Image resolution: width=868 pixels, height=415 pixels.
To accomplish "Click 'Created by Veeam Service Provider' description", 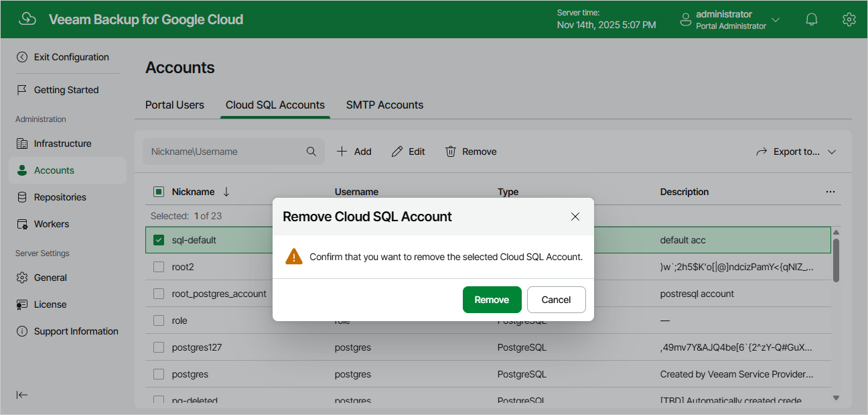I will [737, 374].
